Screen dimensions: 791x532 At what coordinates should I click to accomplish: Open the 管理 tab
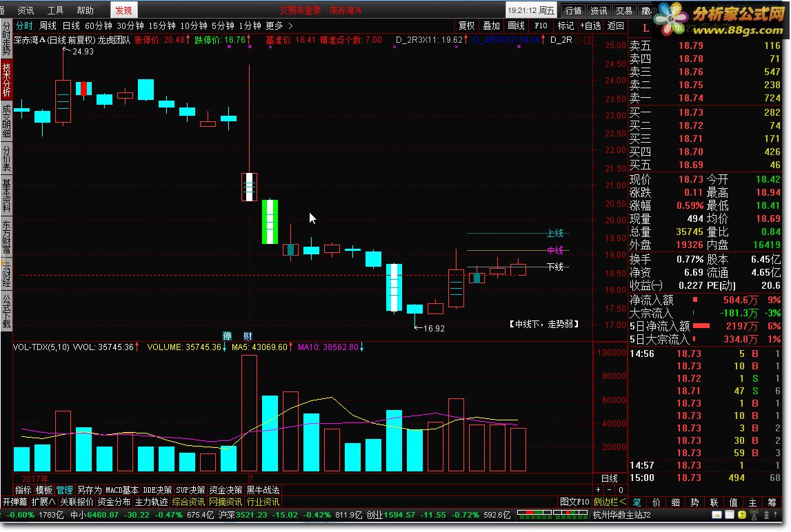pos(65,490)
